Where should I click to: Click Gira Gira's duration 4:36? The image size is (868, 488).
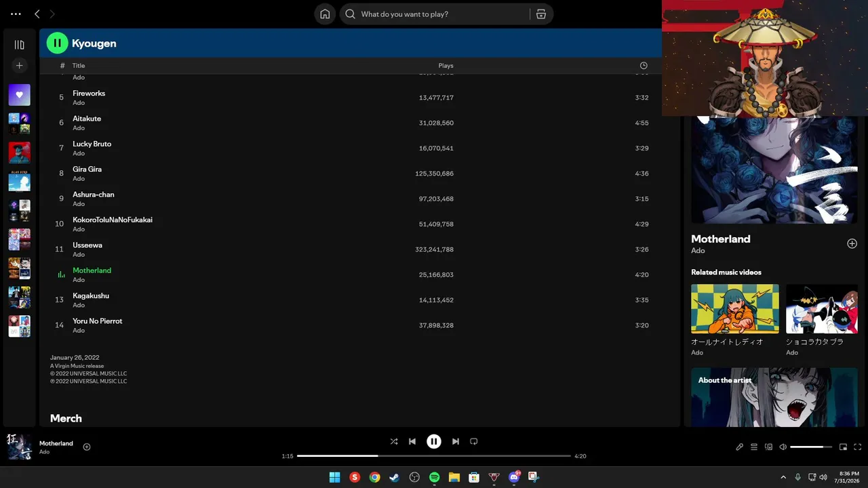tap(642, 174)
